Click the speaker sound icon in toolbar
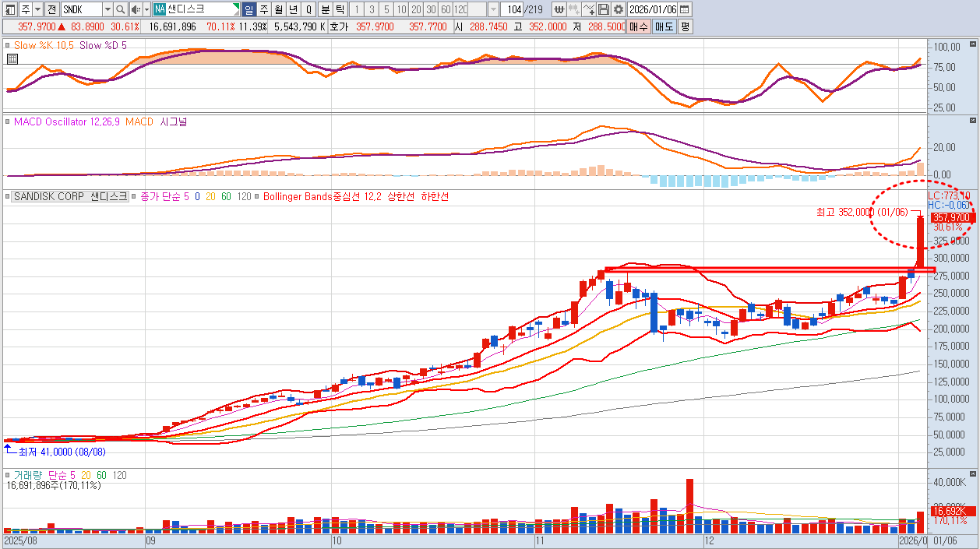980x549 pixels. pos(135,9)
